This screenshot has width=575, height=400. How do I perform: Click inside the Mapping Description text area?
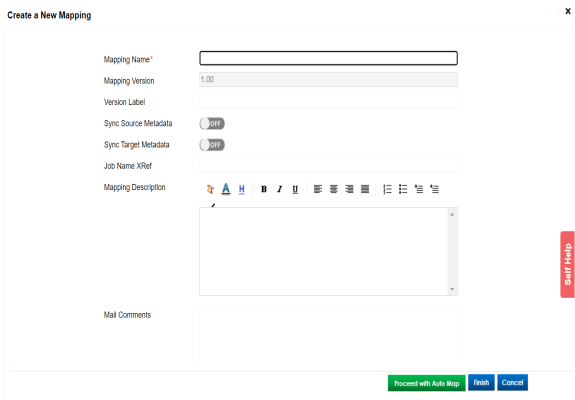(x=323, y=252)
